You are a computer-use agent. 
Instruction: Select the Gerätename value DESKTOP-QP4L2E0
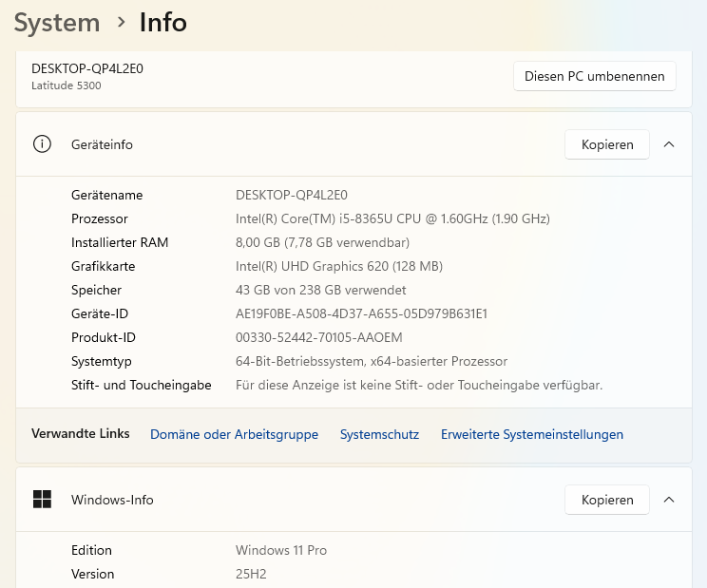click(x=292, y=195)
